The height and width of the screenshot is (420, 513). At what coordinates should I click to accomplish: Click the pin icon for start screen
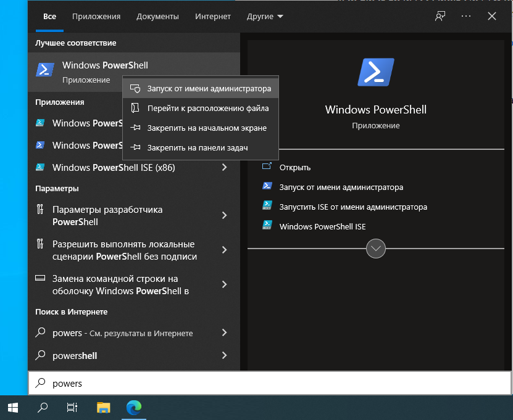click(x=135, y=128)
